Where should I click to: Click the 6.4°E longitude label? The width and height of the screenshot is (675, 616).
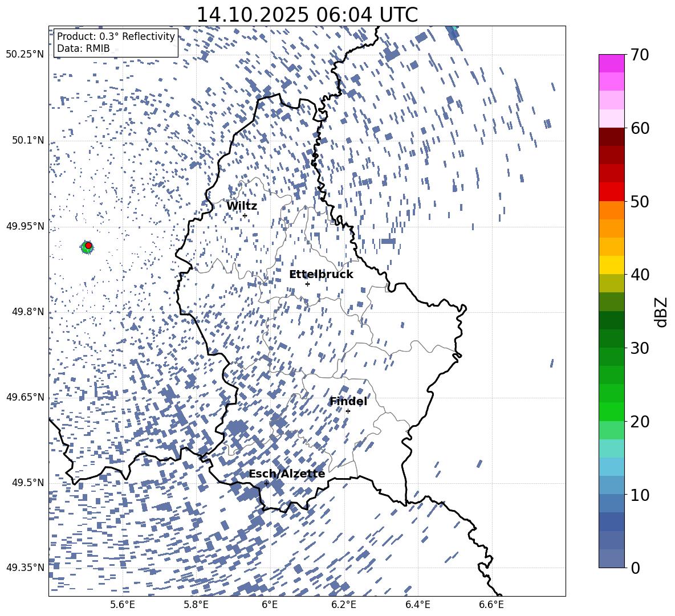pyautogui.click(x=418, y=605)
